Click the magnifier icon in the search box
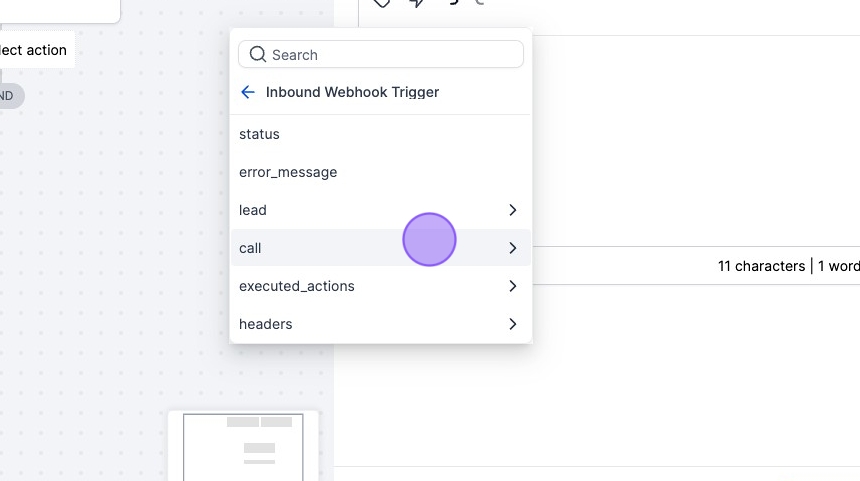The width and height of the screenshot is (860, 481). (258, 55)
